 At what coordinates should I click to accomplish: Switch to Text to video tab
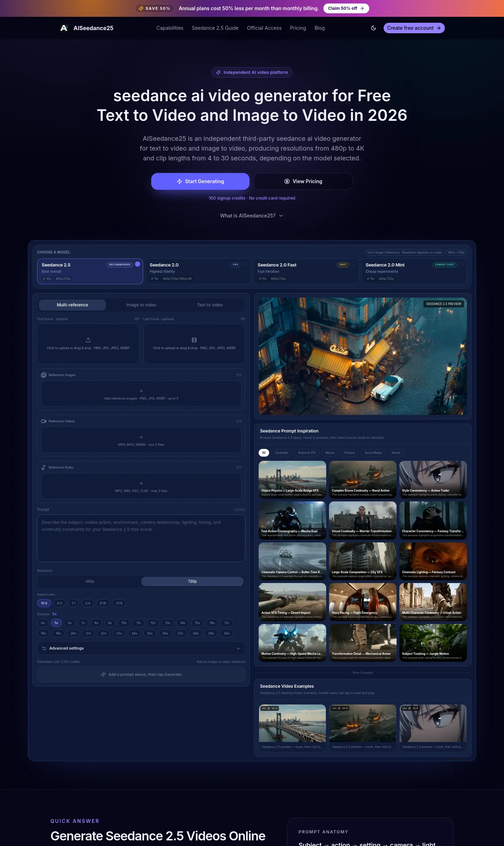[210, 305]
